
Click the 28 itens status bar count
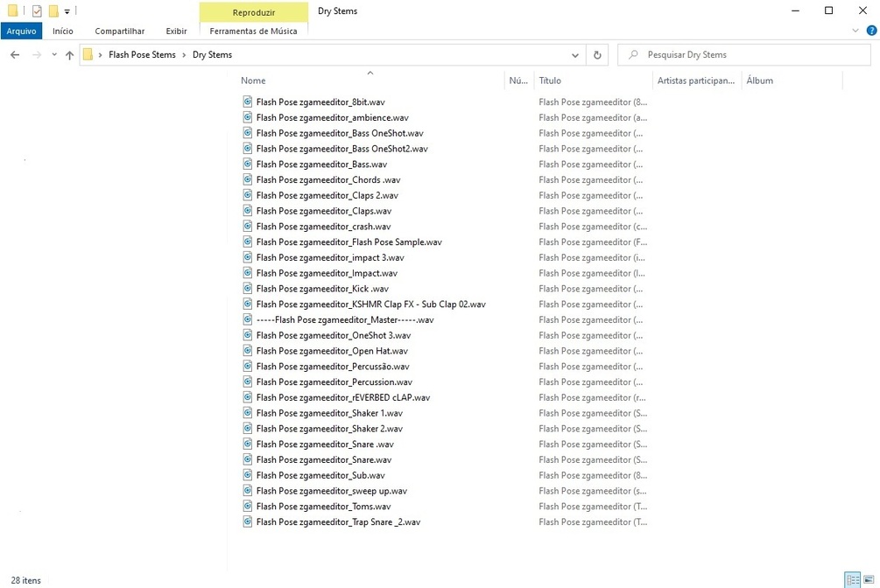[x=25, y=580]
